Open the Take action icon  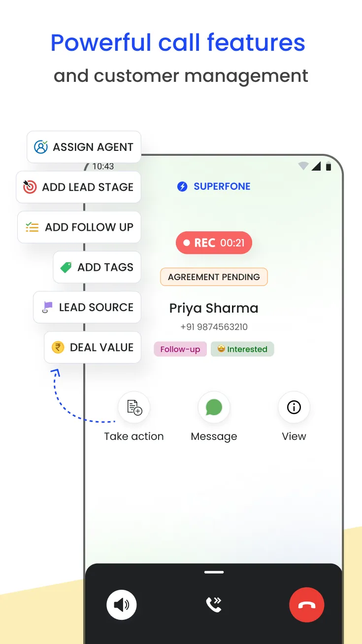133,407
